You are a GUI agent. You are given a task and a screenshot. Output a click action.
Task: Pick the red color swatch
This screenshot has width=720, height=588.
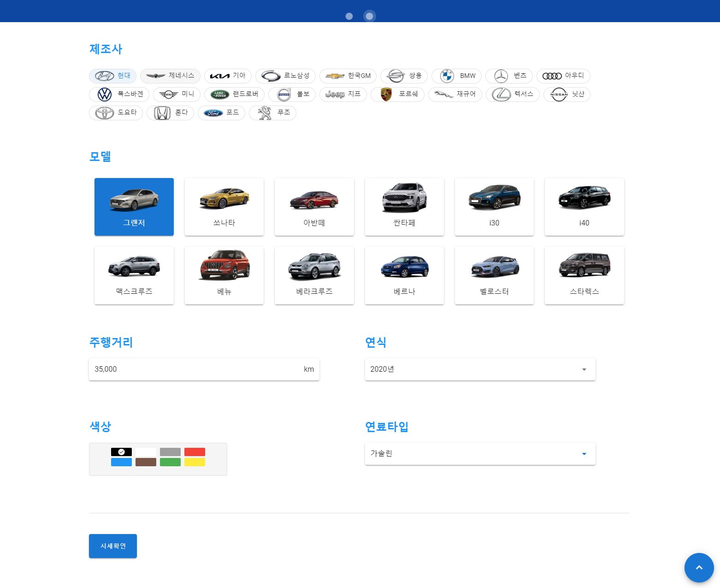point(195,451)
